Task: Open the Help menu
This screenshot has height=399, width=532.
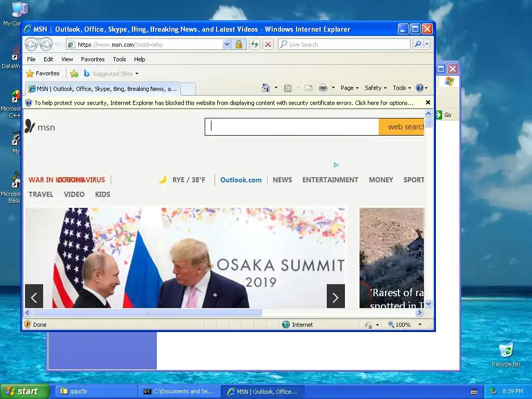Action: coord(139,59)
